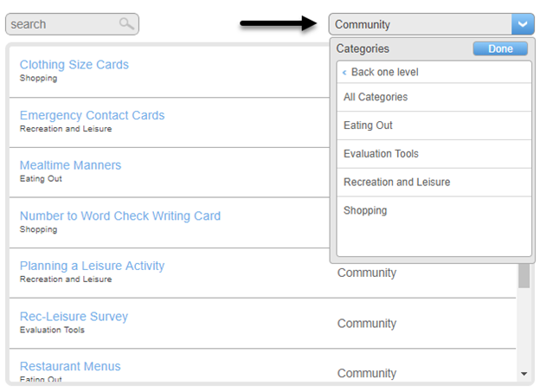The image size is (540, 392).
Task: Click the Done button
Action: (x=500, y=48)
